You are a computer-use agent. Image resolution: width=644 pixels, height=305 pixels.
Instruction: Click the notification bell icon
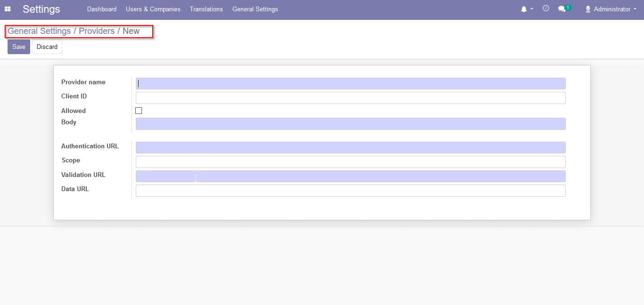[523, 9]
